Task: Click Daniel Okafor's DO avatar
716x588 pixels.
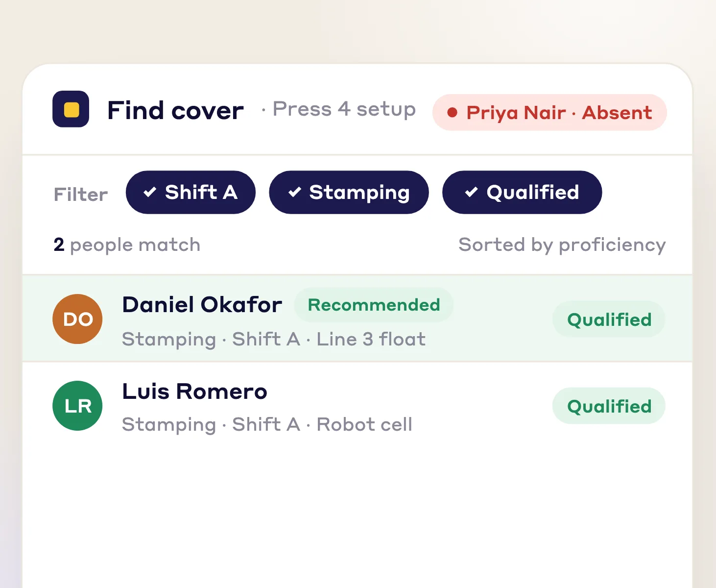Action: point(77,319)
